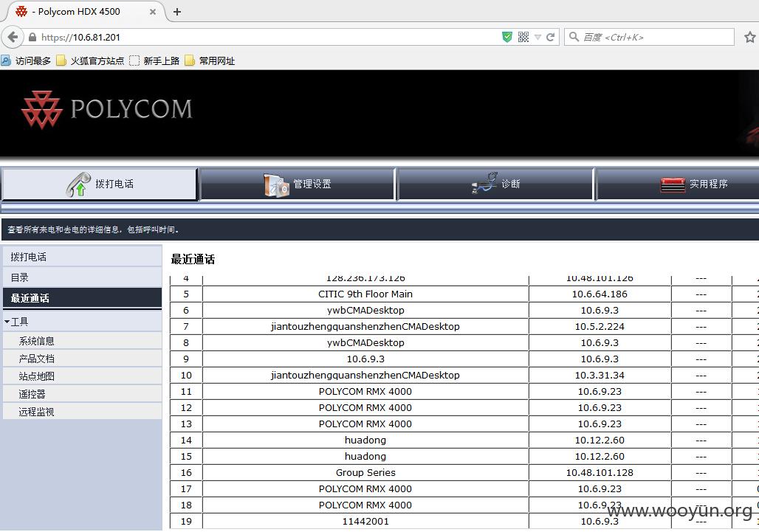The width and height of the screenshot is (759, 532).
Task: Click the '11442001' cell in row 19
Action: click(365, 522)
